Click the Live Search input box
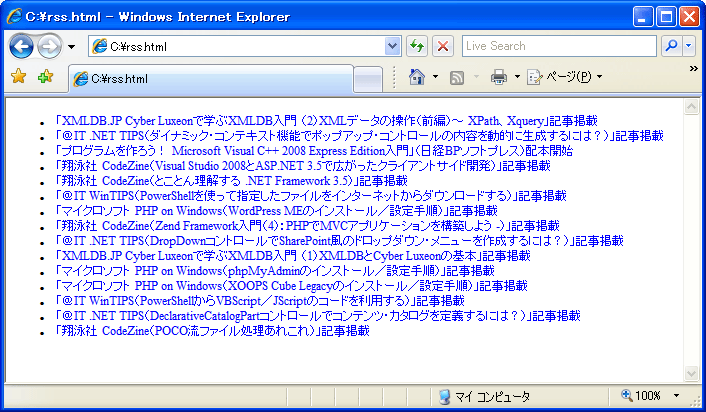Screen dimensions: 706x412 coord(559,46)
